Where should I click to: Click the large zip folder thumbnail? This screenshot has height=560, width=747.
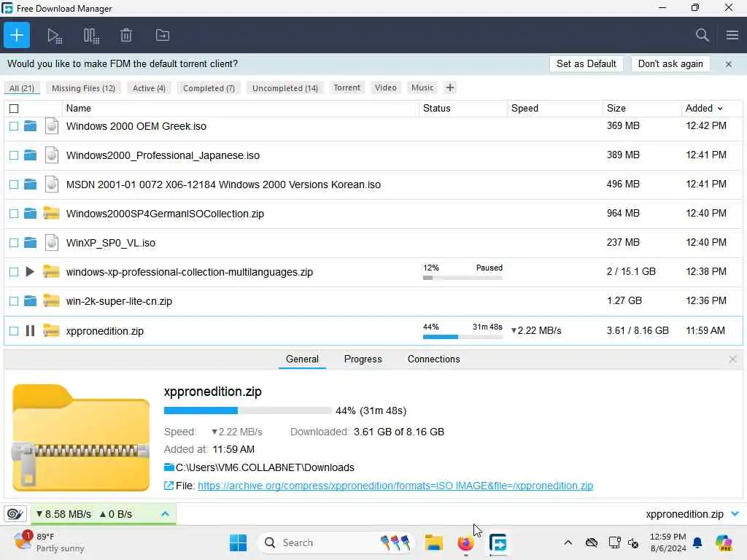(x=81, y=437)
